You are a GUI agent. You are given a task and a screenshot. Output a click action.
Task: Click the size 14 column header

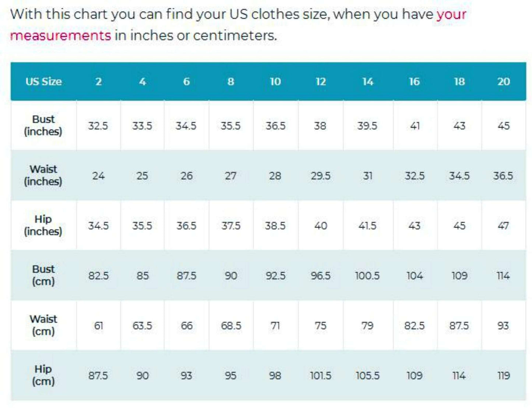[367, 81]
